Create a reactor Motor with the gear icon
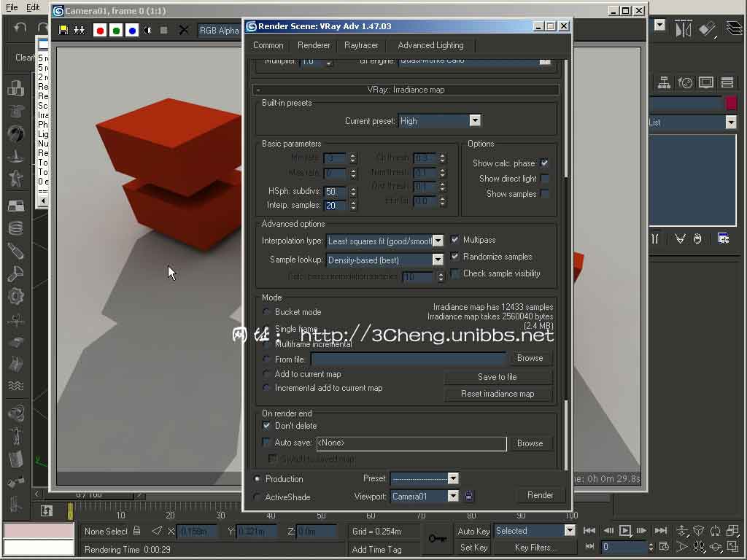747x560 pixels. [16, 296]
